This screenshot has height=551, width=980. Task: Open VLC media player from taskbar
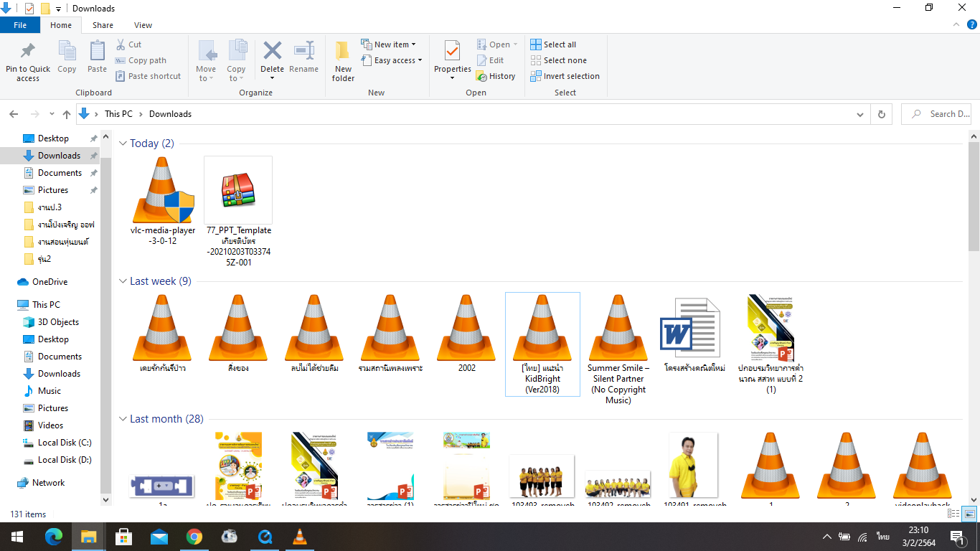[x=300, y=537]
